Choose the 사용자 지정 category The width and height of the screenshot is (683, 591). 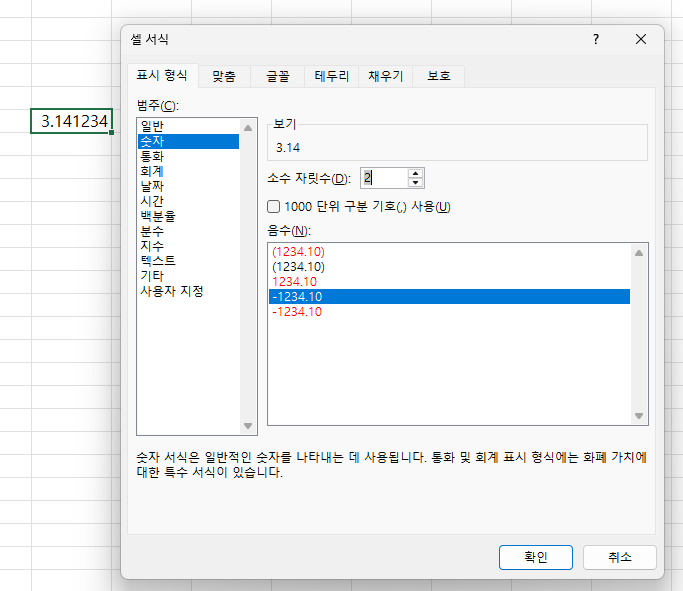[189, 290]
